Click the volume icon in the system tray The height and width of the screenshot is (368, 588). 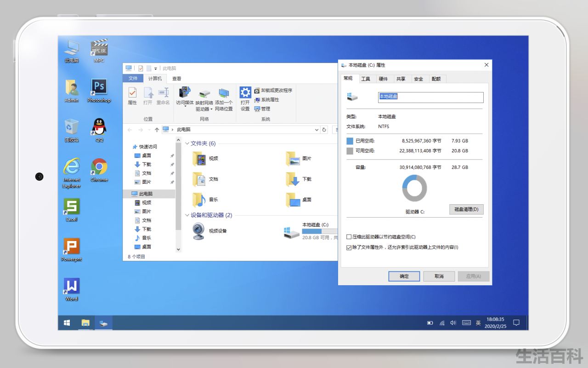tap(453, 323)
